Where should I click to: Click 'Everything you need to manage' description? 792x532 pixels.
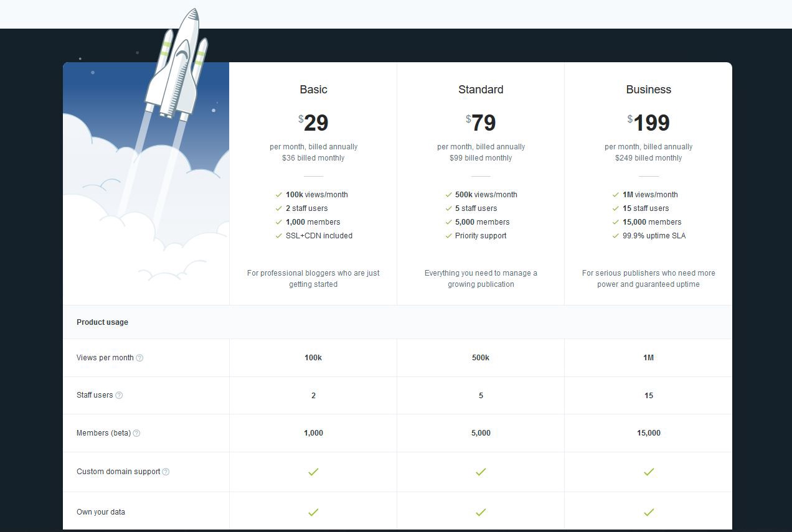point(481,279)
